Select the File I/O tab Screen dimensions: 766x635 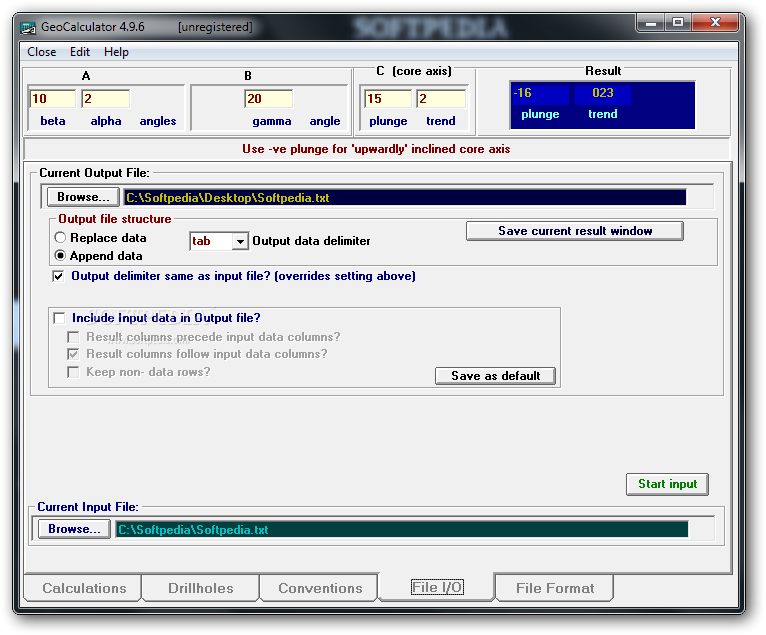[437, 587]
